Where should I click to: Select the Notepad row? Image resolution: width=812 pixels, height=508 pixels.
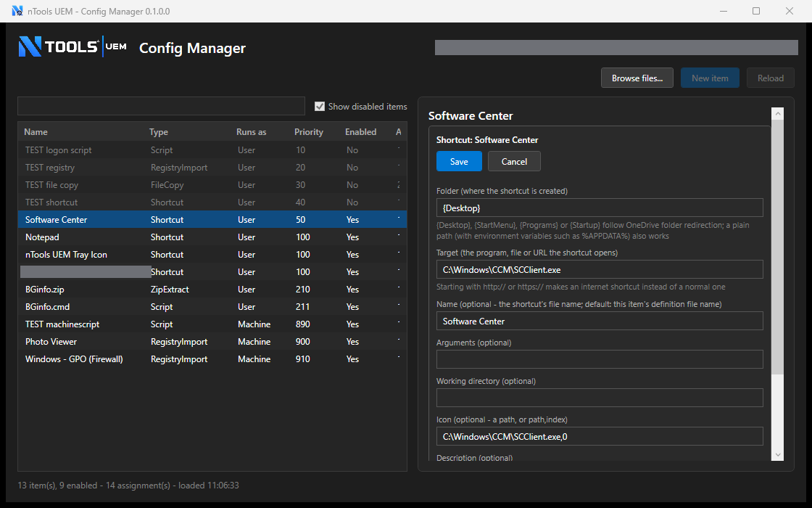click(x=212, y=237)
